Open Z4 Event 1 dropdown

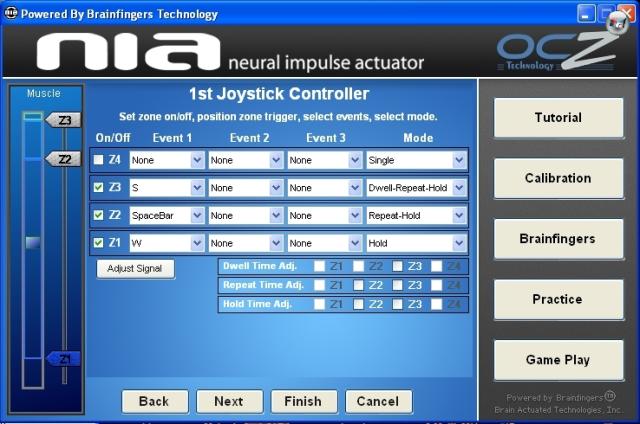[167, 160]
